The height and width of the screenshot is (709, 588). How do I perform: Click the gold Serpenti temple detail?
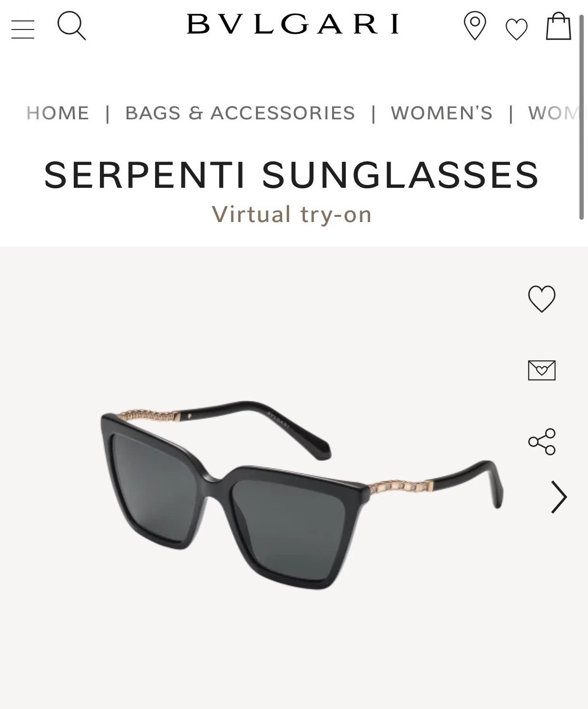pos(402,486)
